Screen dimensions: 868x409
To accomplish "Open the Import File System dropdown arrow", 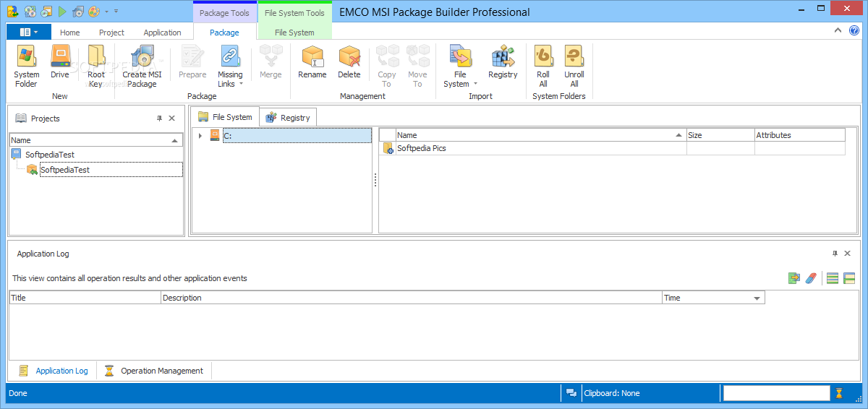I will [475, 85].
